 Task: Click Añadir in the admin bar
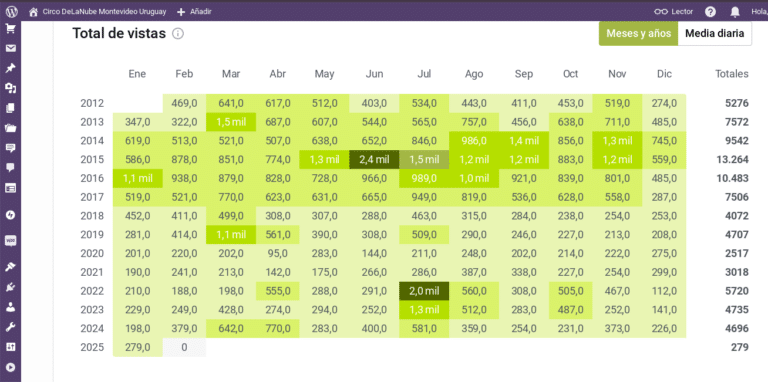pyautogui.click(x=200, y=12)
